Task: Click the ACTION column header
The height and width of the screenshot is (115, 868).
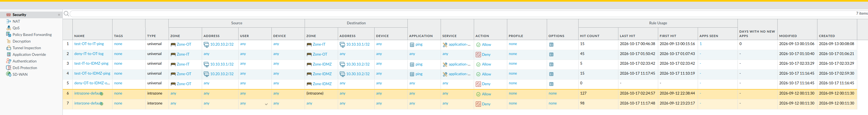Action: 482,36
